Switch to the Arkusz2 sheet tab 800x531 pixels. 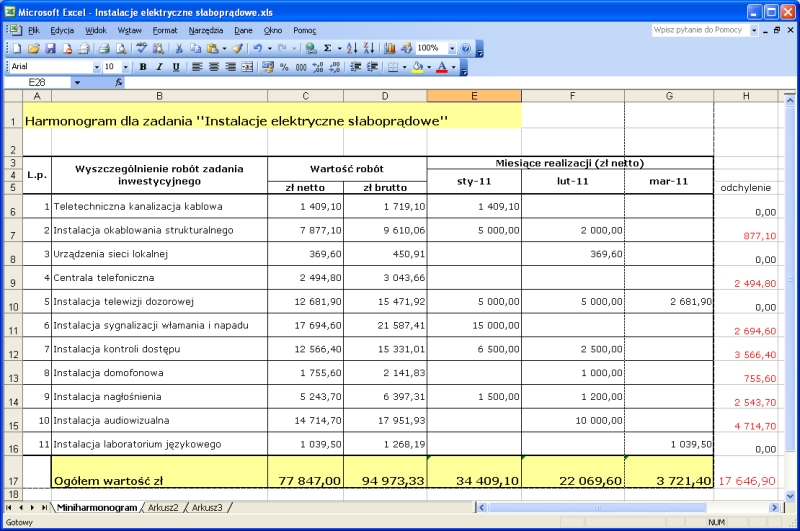click(x=163, y=508)
